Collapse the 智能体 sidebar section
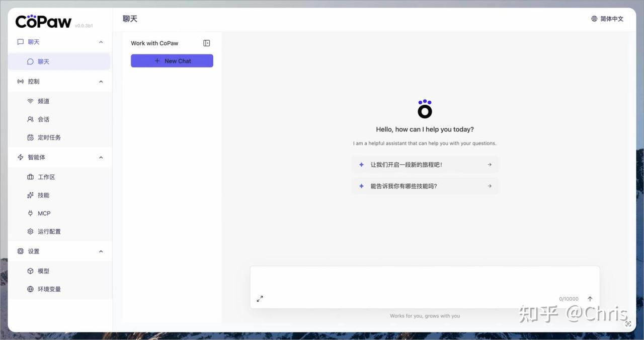The height and width of the screenshot is (340, 644). coord(101,158)
